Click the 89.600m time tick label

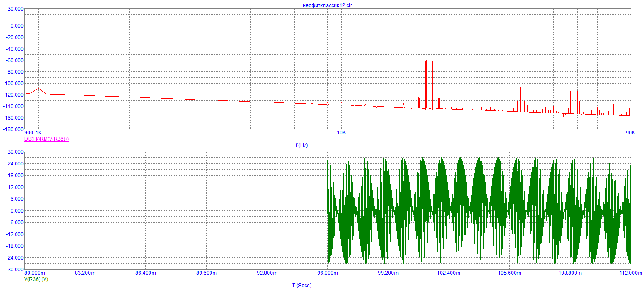[206, 273]
